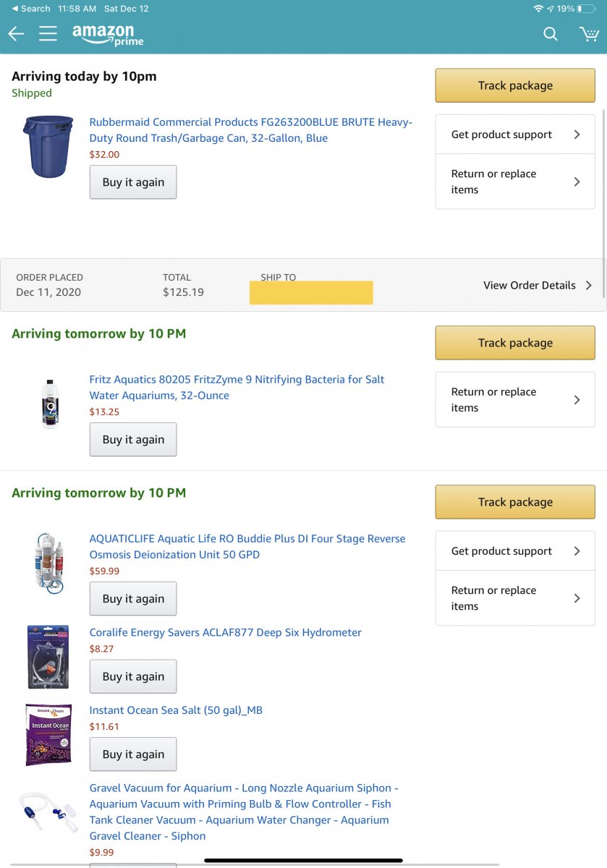The width and height of the screenshot is (607, 868).
Task: Buy the Rubbermaid trash can again
Action: [133, 182]
